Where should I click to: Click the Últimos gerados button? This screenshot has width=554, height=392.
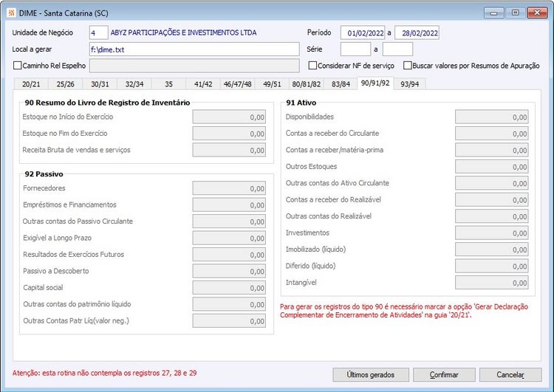click(371, 375)
